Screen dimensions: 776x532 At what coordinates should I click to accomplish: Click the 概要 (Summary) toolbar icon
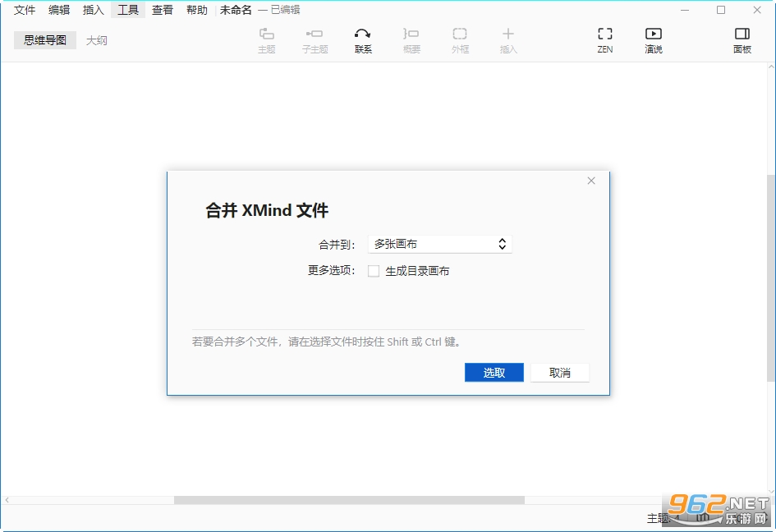tap(411, 40)
